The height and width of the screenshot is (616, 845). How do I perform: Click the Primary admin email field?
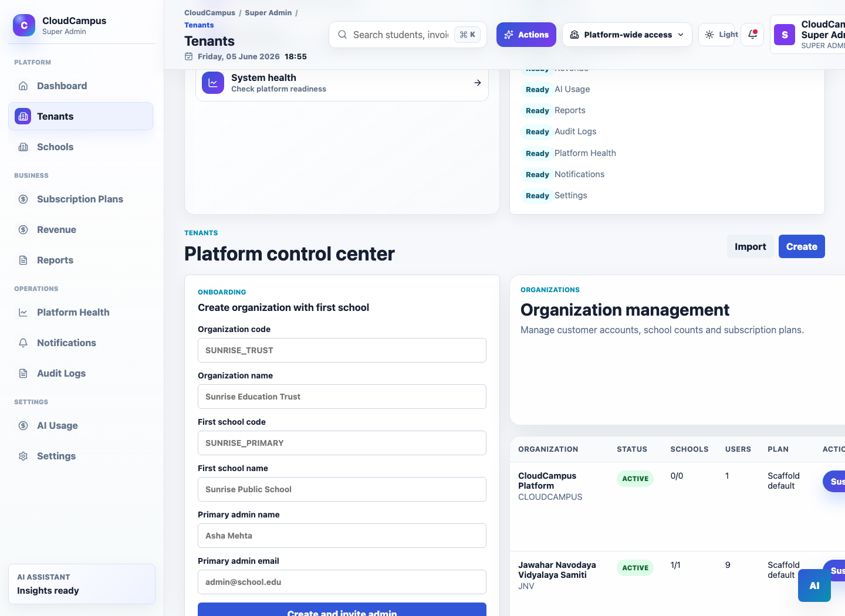coord(342,582)
